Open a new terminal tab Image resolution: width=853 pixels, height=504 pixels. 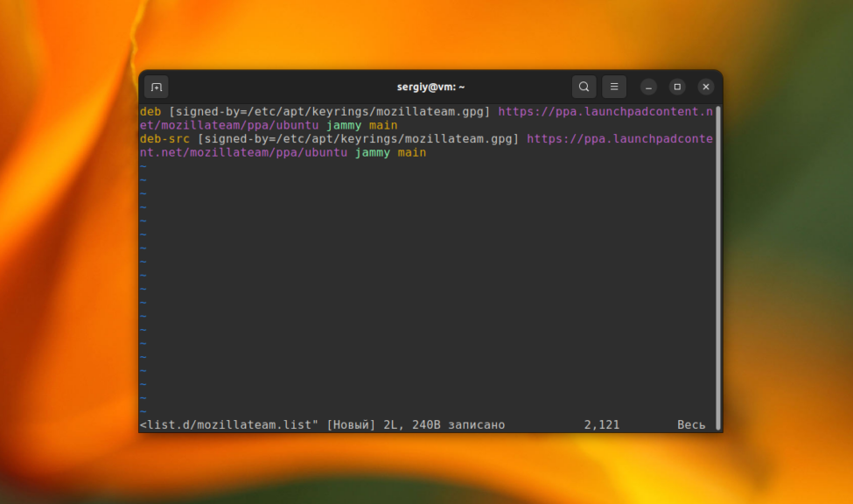[156, 87]
